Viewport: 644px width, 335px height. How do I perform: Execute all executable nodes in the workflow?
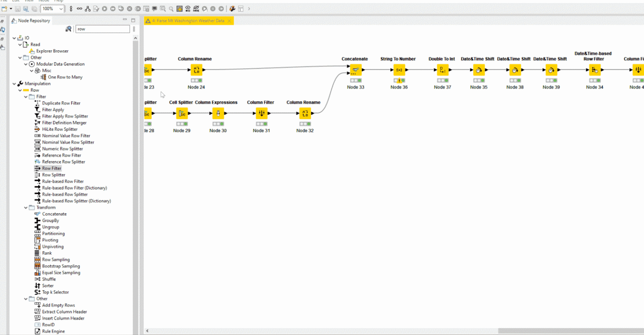pyautogui.click(x=112, y=8)
